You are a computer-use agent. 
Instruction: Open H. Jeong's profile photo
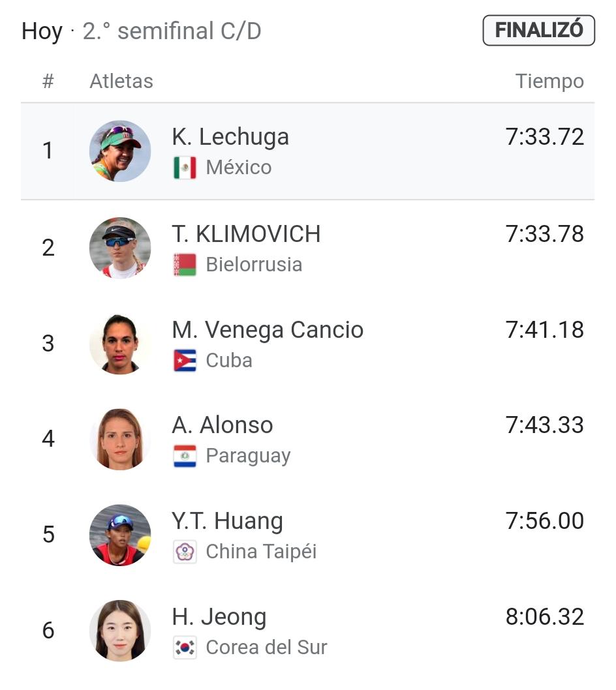120,631
